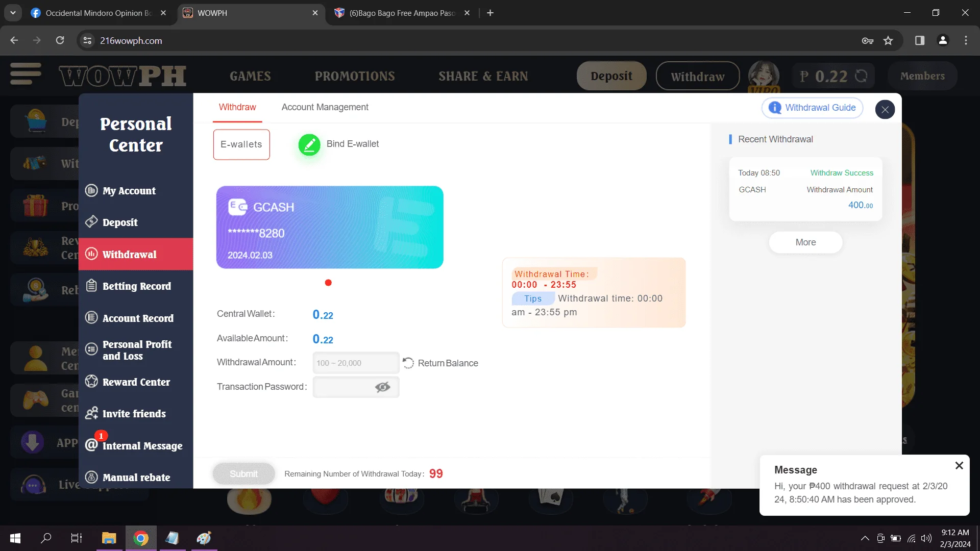Focus the Transaction Password field
Viewport: 980px width, 551px height.
[356, 387]
